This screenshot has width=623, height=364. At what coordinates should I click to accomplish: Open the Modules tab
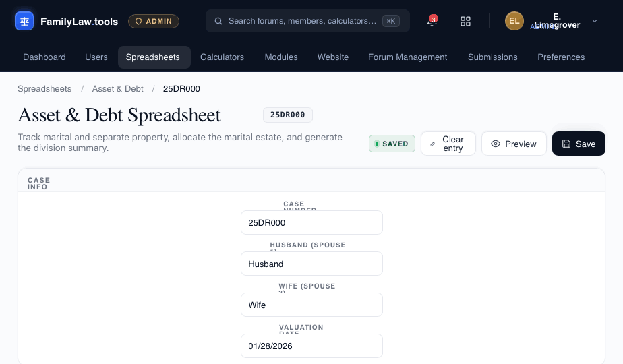(x=281, y=57)
